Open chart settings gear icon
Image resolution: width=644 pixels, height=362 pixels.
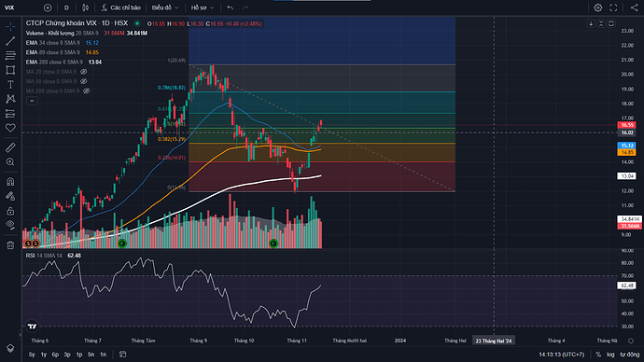[x=598, y=7]
